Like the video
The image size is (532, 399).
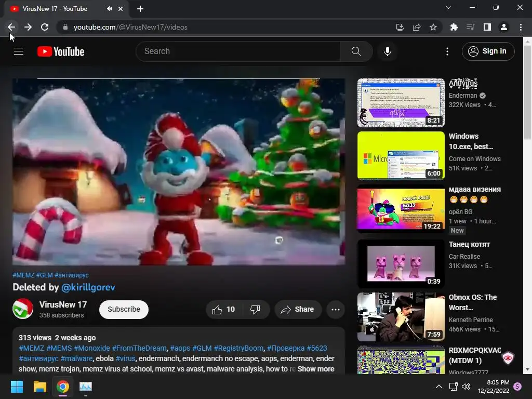click(x=223, y=310)
